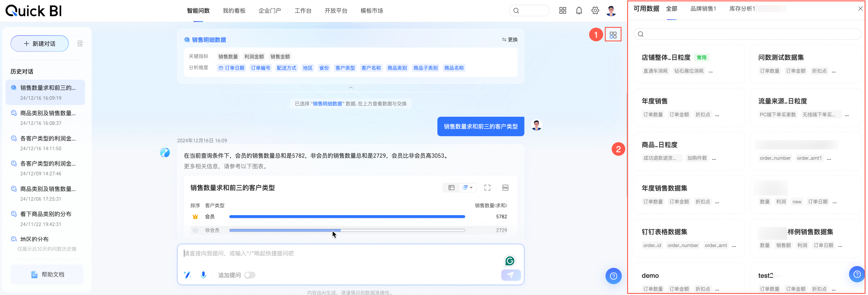Screen dimensions: 868x295
Task: Collapse the dataset info card
Action: tap(350, 88)
